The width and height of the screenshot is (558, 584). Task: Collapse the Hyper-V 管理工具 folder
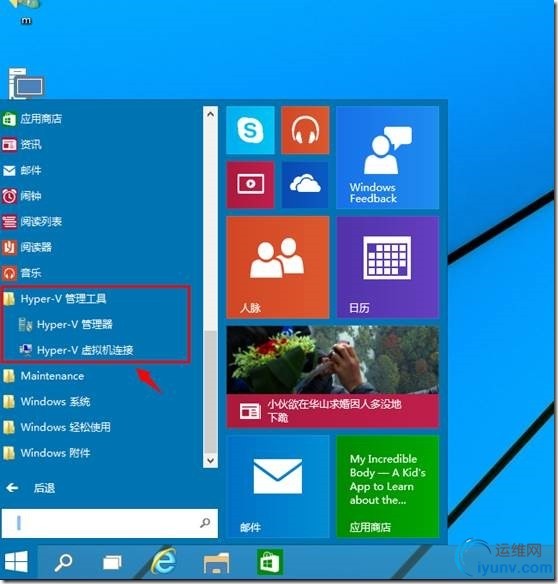pos(55,299)
